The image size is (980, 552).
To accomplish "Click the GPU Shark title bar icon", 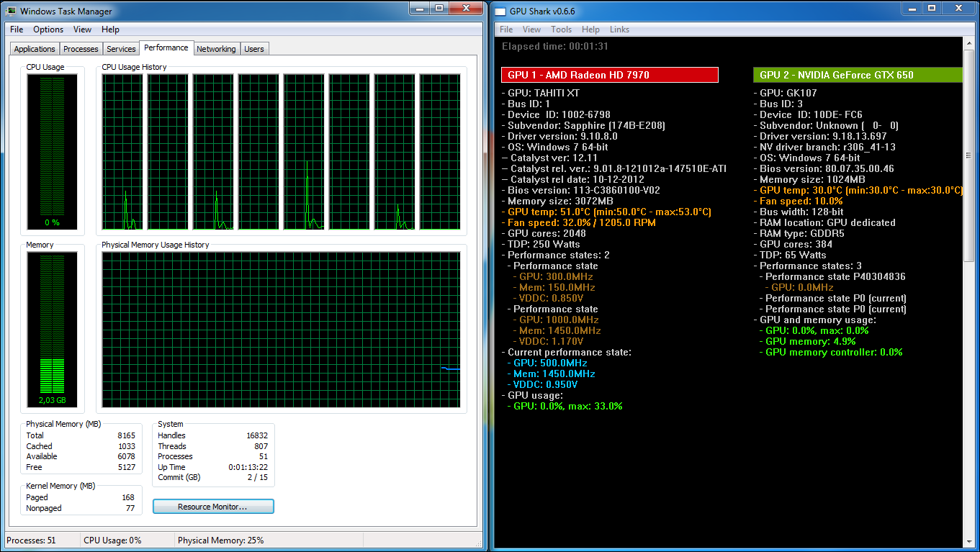I will pos(500,12).
